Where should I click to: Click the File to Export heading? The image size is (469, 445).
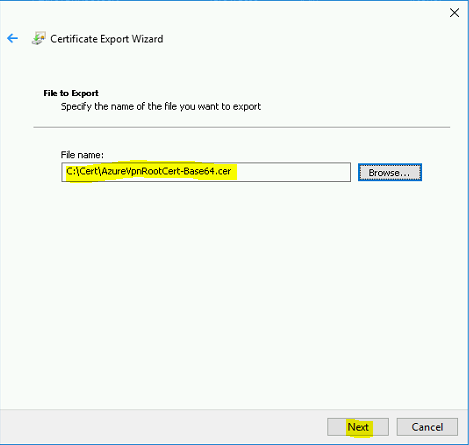coord(71,93)
